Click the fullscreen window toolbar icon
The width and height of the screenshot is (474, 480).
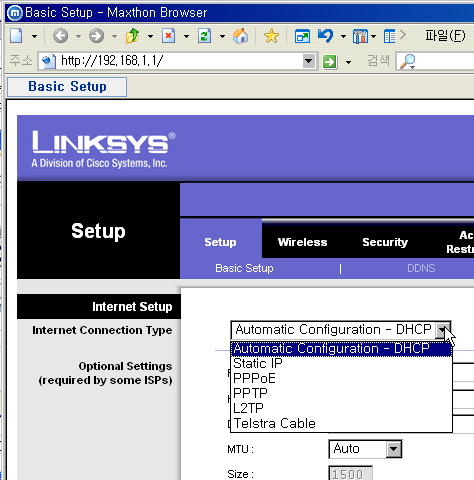302,36
